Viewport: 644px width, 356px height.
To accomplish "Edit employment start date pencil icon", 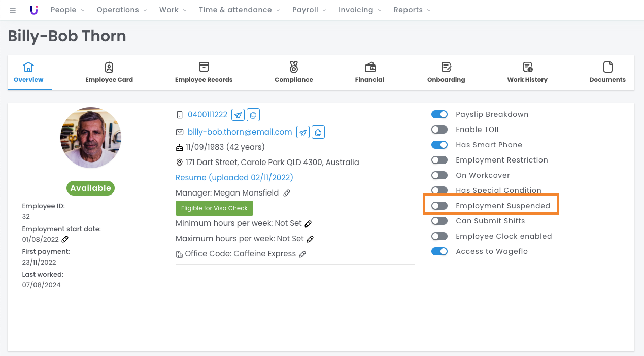I will tap(65, 239).
